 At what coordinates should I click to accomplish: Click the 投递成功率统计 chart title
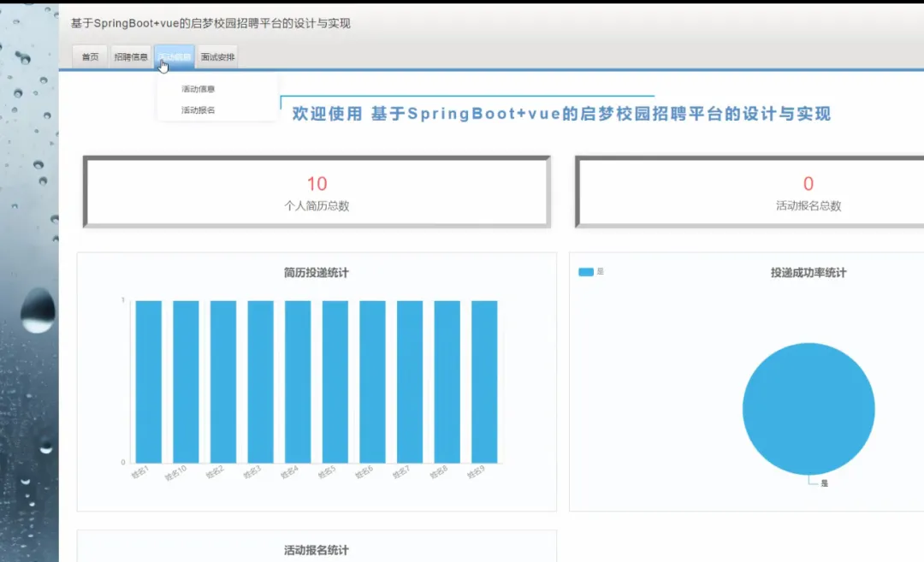[808, 273]
